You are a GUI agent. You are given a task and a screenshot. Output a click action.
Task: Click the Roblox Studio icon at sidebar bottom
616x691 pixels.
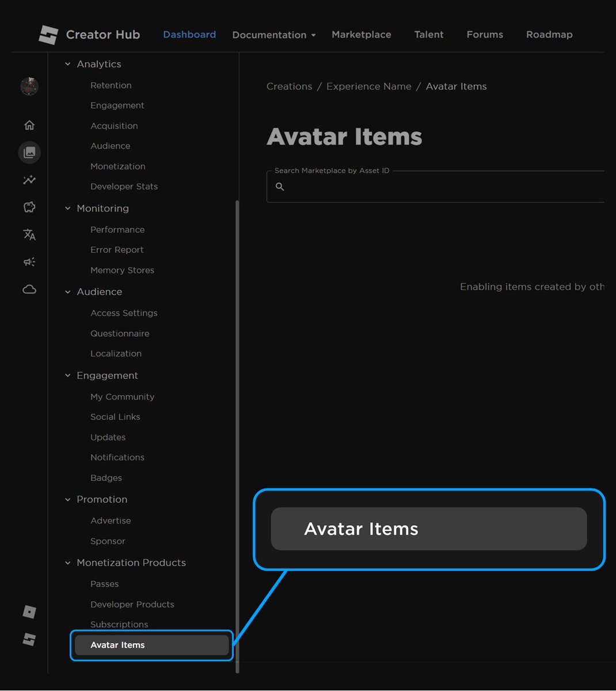point(29,639)
